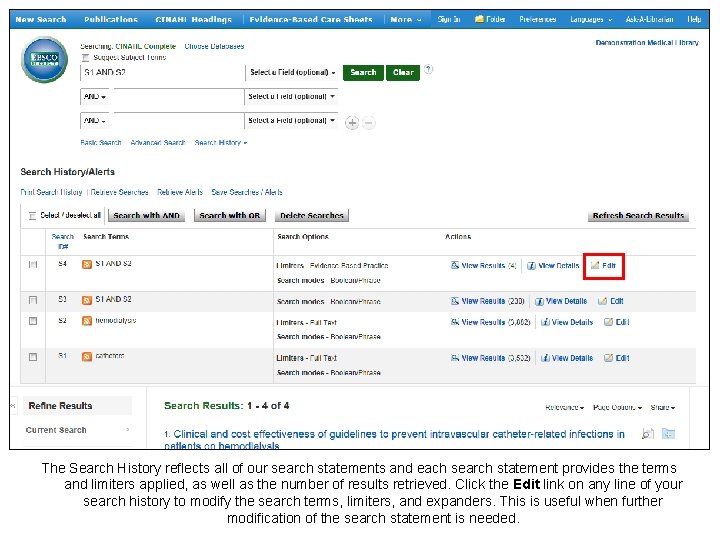The height and width of the screenshot is (540, 720).
Task: Click the green Search button
Action: click(363, 73)
